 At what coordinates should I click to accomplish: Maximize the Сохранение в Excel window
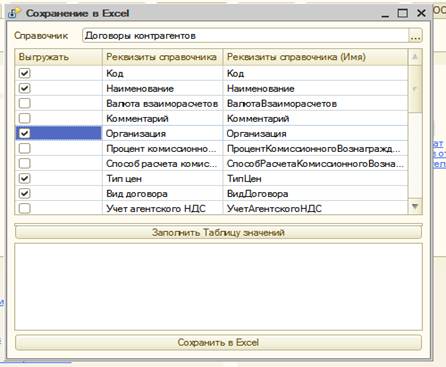pos(403,13)
